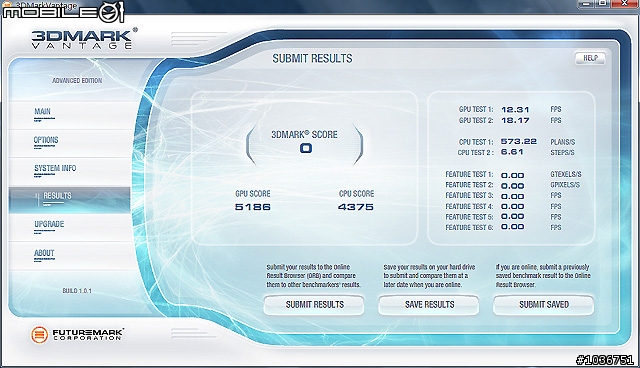The width and height of the screenshot is (640, 368).
Task: Click the FEATURE TEST 5 label
Action: pyautogui.click(x=469, y=217)
